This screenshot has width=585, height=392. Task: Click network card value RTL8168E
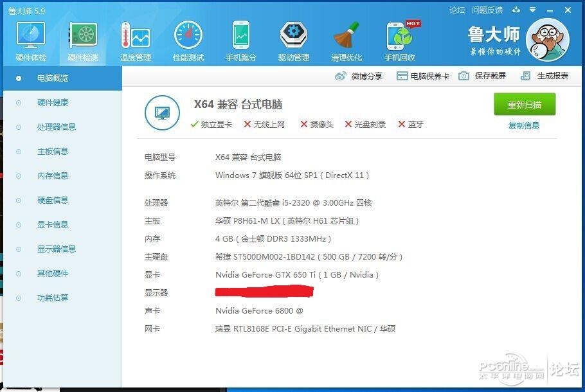coord(305,328)
